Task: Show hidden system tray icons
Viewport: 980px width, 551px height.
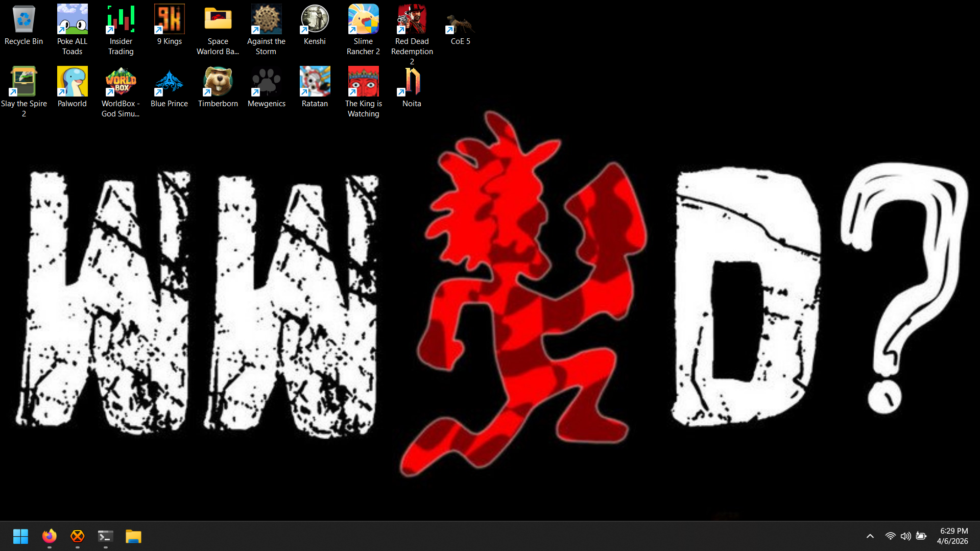Action: tap(870, 536)
